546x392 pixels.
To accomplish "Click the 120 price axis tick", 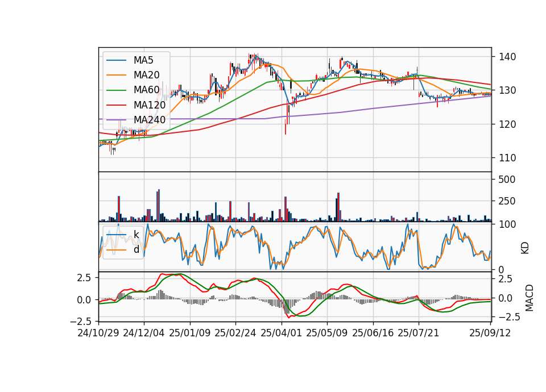I will (x=507, y=124).
